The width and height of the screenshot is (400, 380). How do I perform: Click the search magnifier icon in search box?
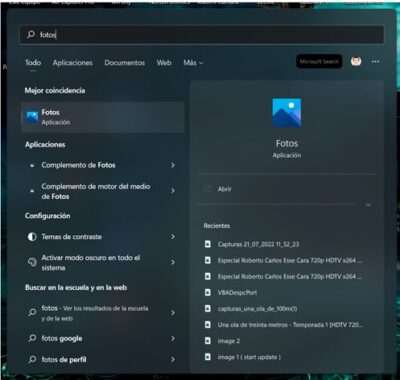coord(31,34)
